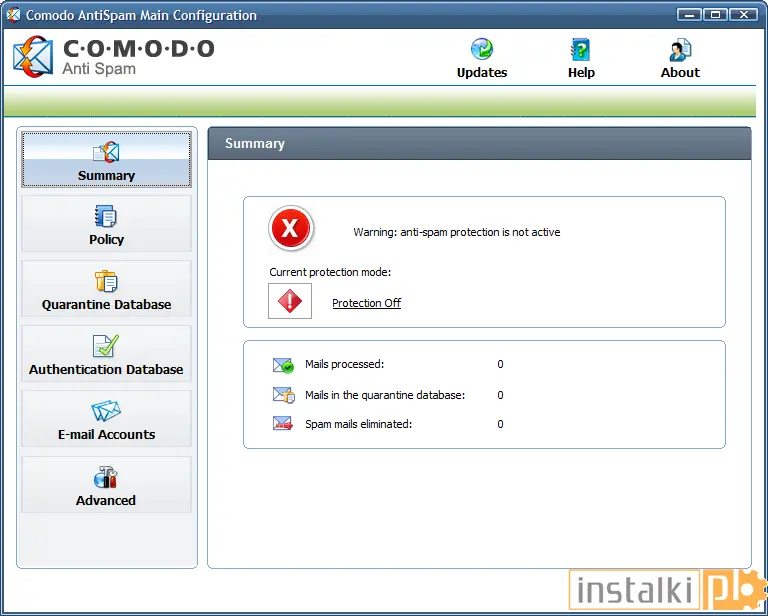Image resolution: width=768 pixels, height=616 pixels.
Task: Click the Help label
Action: point(581,72)
